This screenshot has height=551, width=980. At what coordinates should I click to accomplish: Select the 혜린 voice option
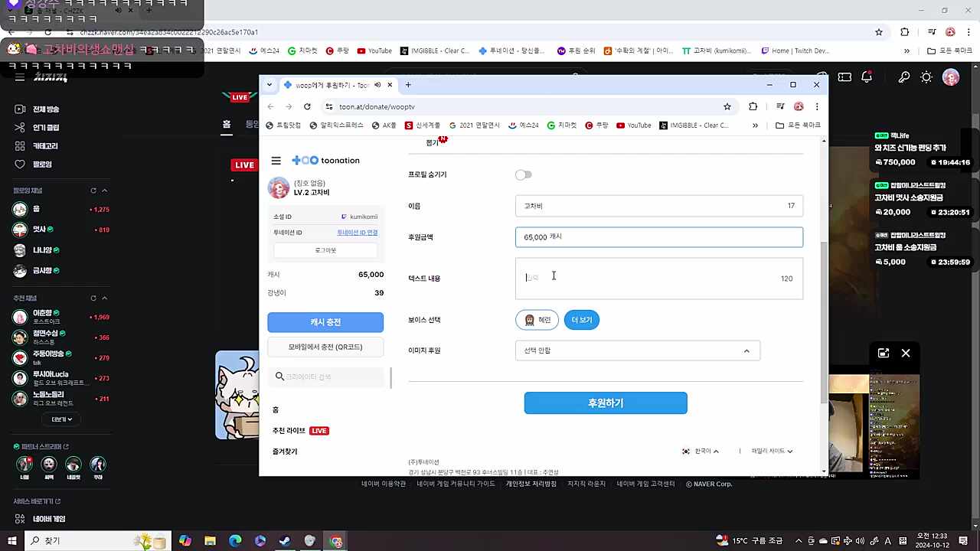coord(537,320)
